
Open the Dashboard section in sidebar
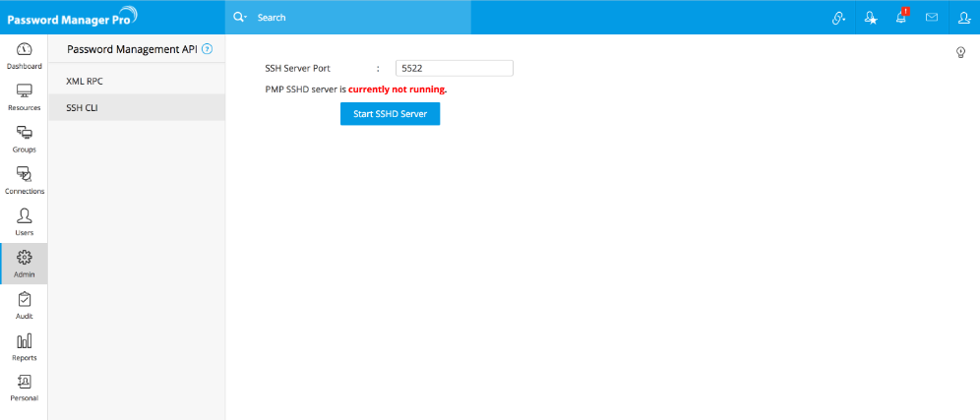24,56
